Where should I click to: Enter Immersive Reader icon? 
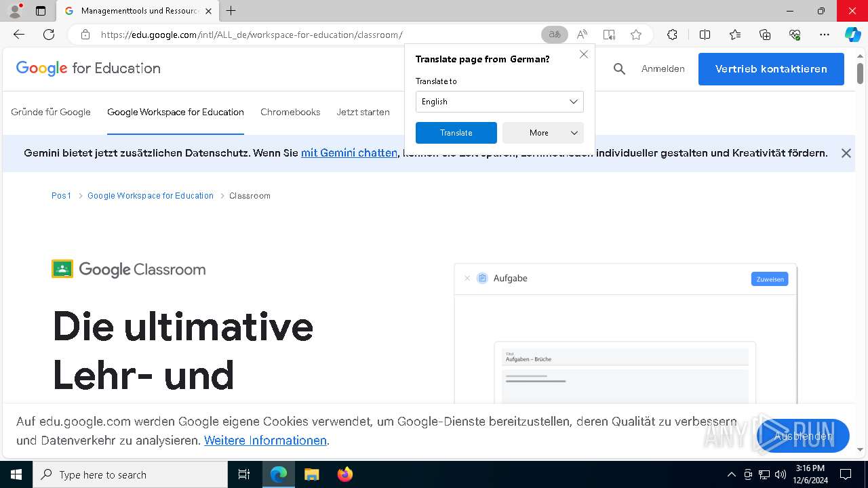click(x=609, y=35)
